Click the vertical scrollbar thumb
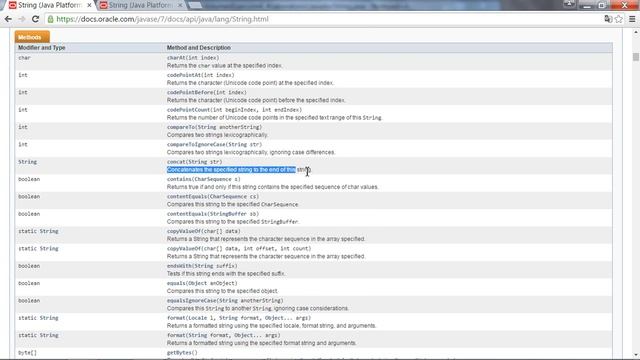This screenshot has width=640, height=360. click(636, 57)
